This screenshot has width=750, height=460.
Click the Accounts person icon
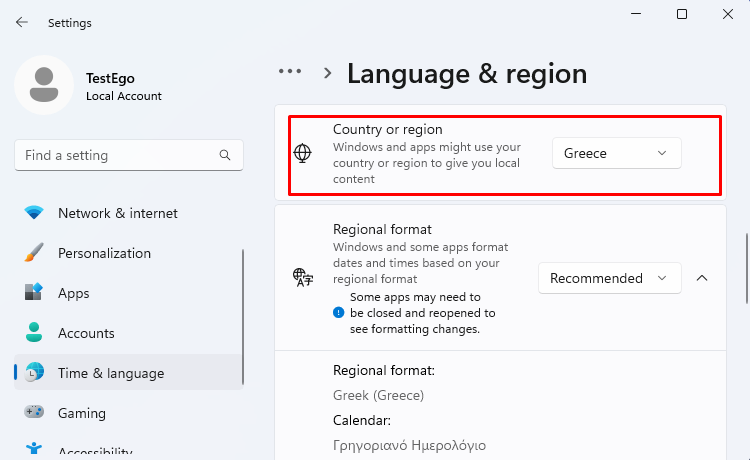coord(34,332)
